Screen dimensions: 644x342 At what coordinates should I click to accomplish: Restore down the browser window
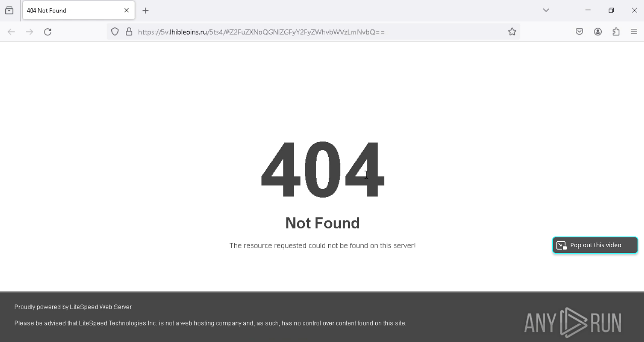(611, 10)
